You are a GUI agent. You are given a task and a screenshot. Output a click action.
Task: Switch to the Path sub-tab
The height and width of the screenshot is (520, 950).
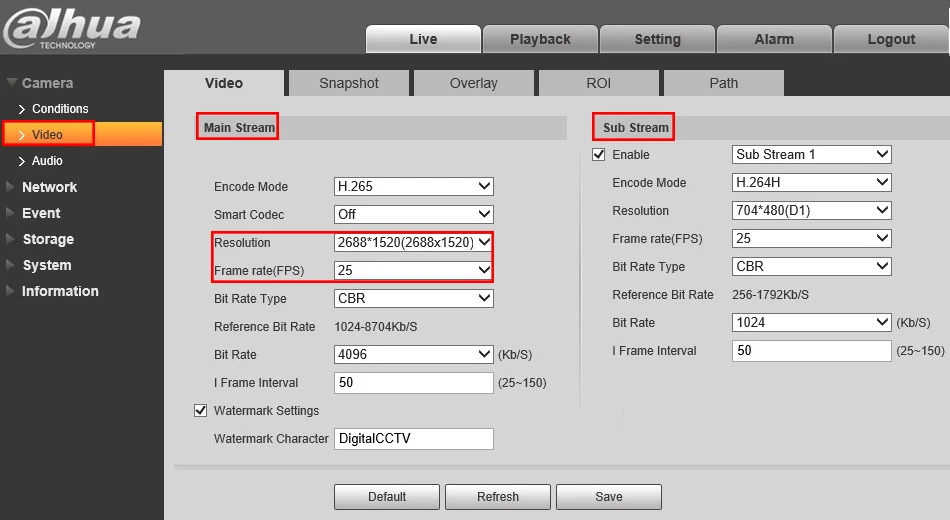coord(723,83)
